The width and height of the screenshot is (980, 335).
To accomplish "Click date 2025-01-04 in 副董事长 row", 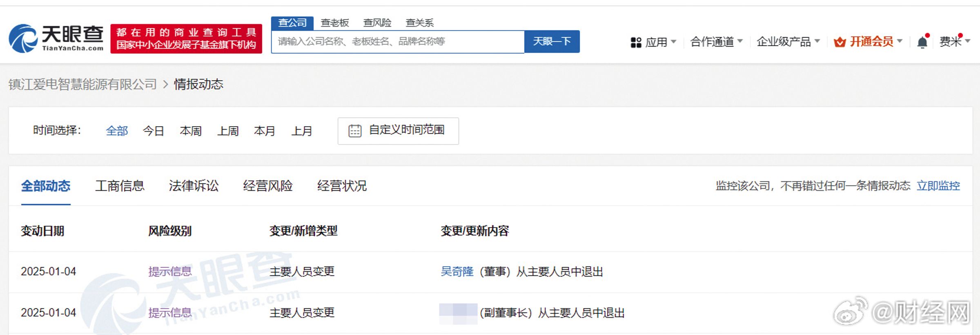I will 49,313.
